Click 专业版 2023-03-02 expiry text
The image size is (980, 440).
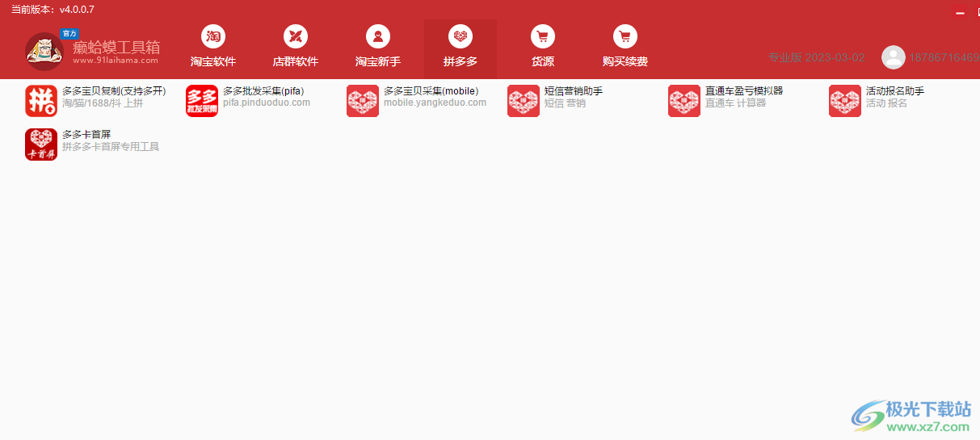point(816,57)
